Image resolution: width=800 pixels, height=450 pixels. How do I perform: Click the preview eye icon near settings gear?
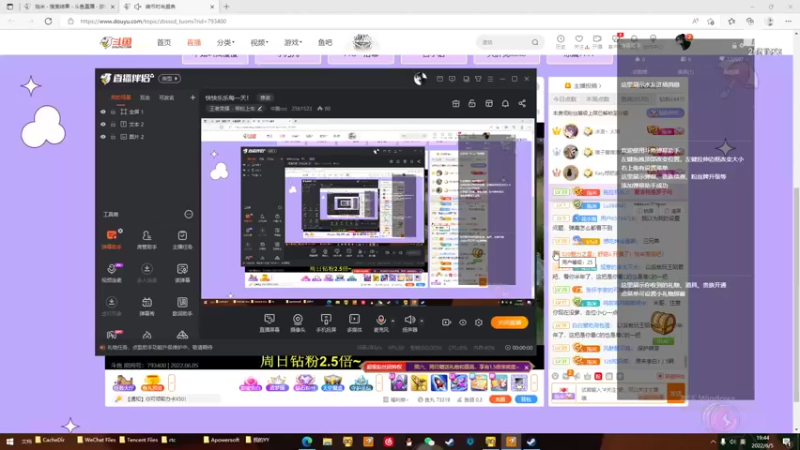point(463,322)
